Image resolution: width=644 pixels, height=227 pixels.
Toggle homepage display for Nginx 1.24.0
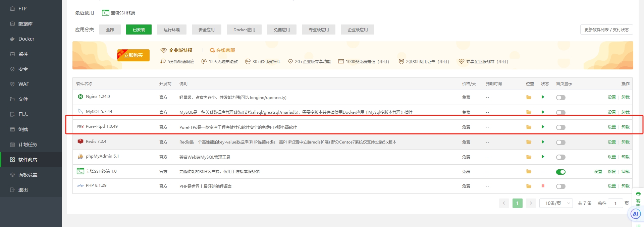[x=560, y=98]
